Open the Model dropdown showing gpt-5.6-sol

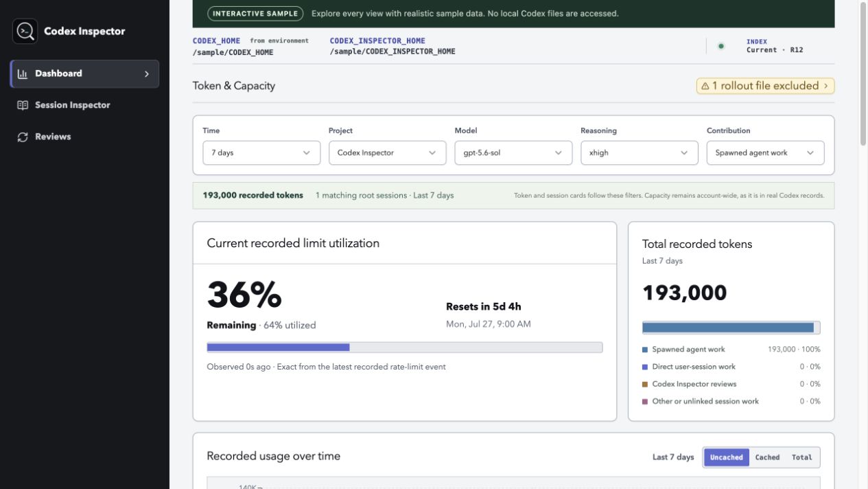[513, 152]
